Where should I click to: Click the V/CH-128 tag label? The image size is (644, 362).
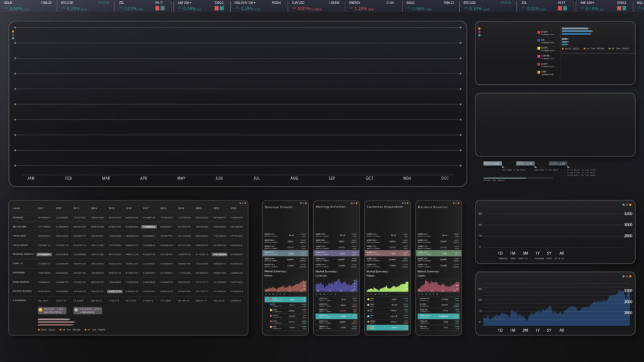pos(557,163)
